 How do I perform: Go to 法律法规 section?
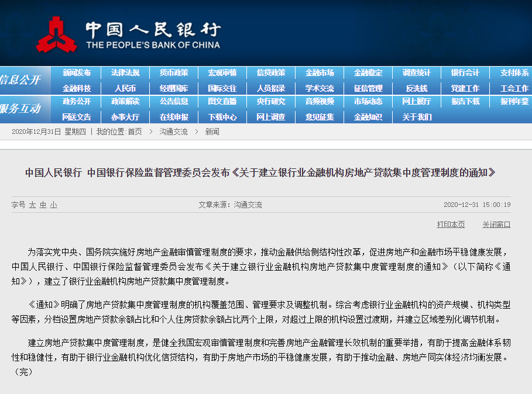point(125,73)
